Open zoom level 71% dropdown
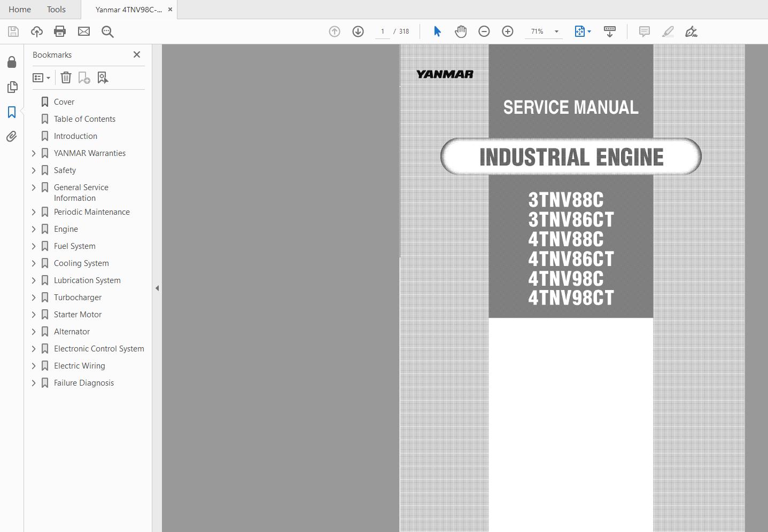The height and width of the screenshot is (532, 768). tap(556, 32)
